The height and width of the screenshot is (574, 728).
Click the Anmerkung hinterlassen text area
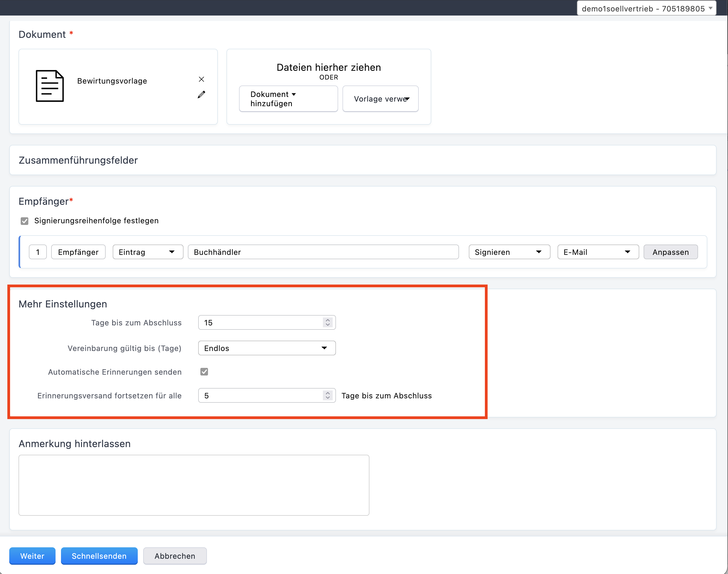click(194, 485)
